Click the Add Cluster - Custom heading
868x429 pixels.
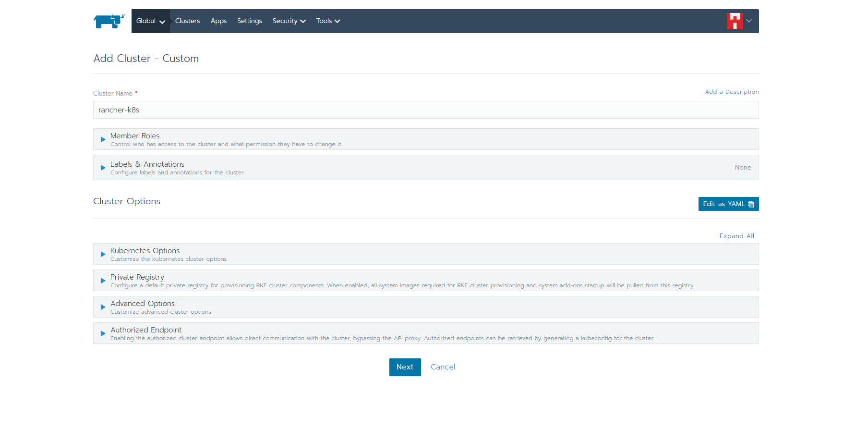pos(146,59)
